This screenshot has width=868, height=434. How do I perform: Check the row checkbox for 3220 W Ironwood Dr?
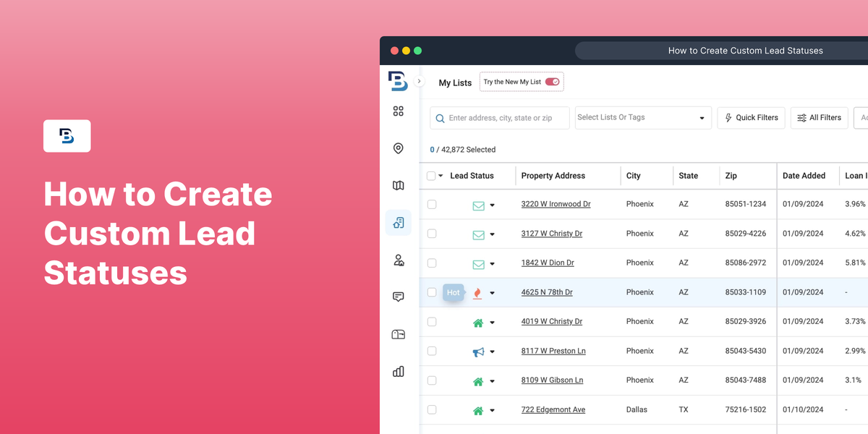tap(432, 204)
